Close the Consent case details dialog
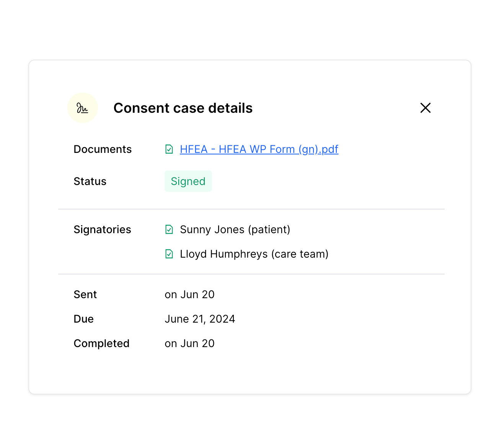 425,108
